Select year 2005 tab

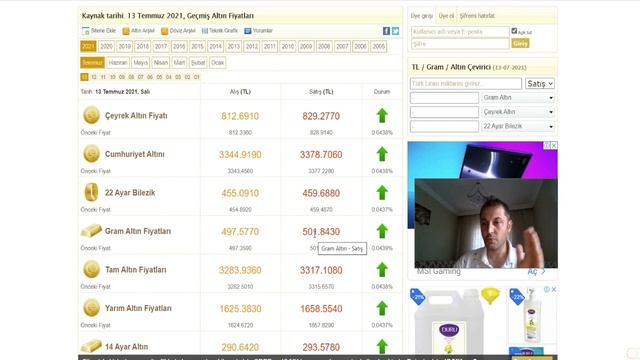[378, 46]
